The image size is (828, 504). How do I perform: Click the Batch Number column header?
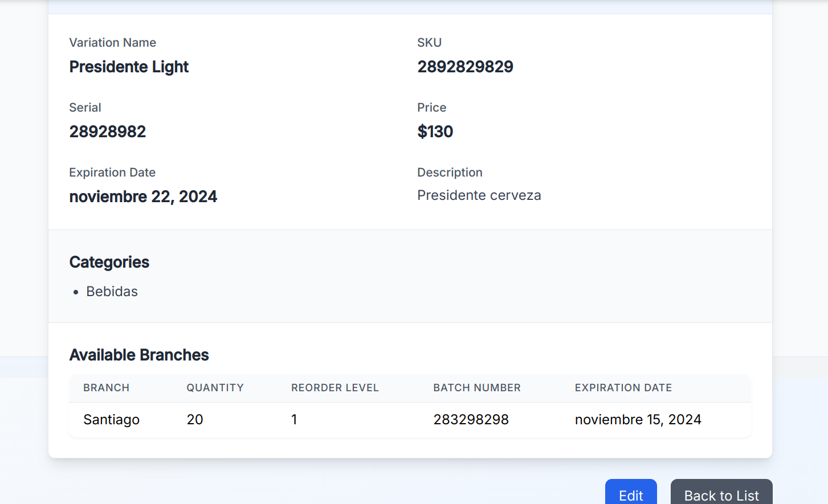point(477,388)
